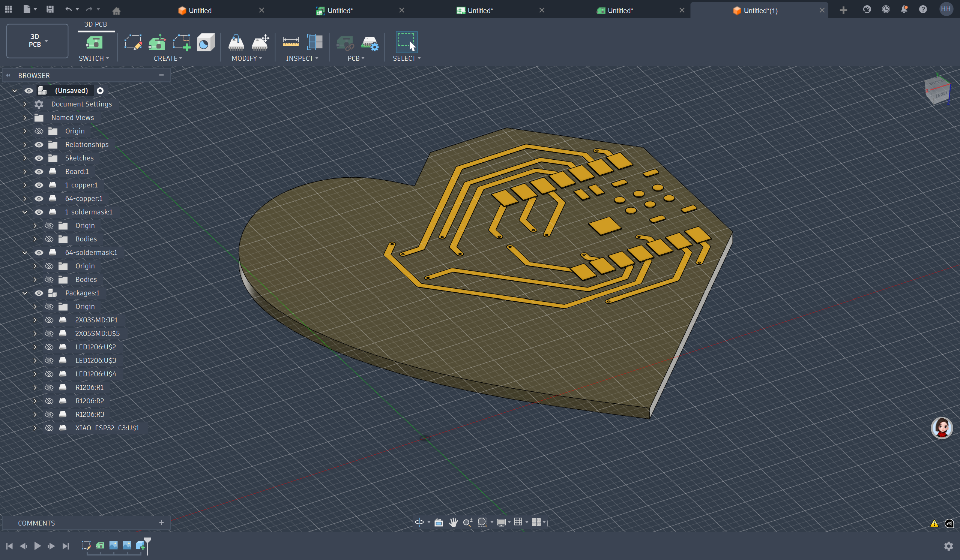The image size is (960, 560).
Task: Toggle visibility of 64-copper:1
Action: pyautogui.click(x=39, y=199)
